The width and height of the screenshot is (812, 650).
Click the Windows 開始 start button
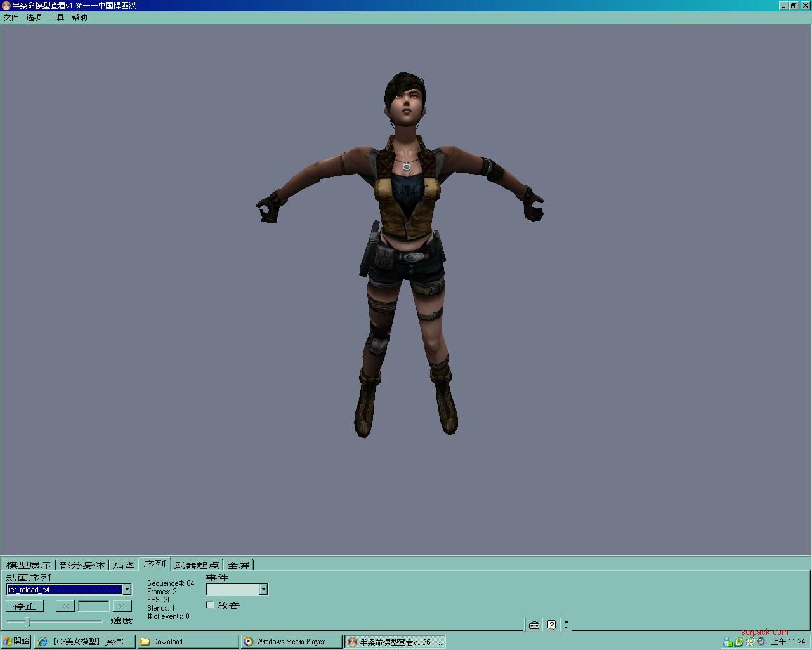pyautogui.click(x=16, y=642)
